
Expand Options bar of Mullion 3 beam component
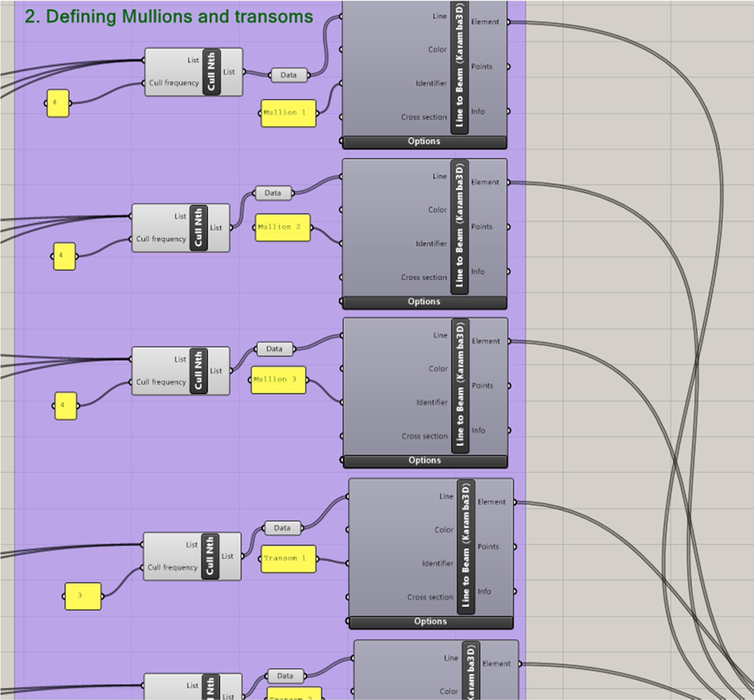pyautogui.click(x=425, y=461)
